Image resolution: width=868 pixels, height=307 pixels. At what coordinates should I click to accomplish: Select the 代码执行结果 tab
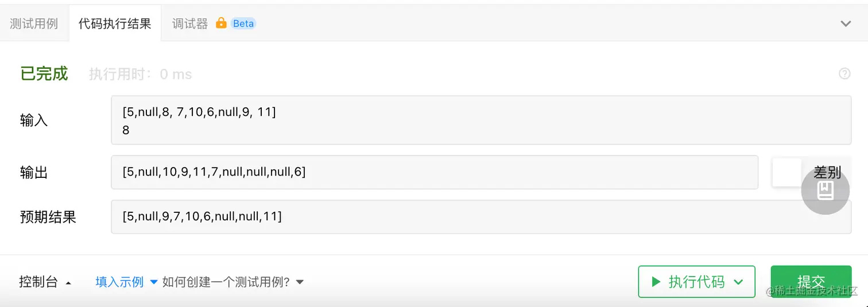(x=115, y=24)
